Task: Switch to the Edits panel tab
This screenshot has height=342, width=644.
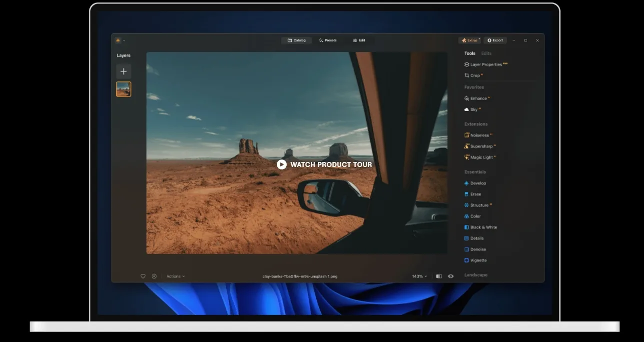Action: click(x=486, y=53)
